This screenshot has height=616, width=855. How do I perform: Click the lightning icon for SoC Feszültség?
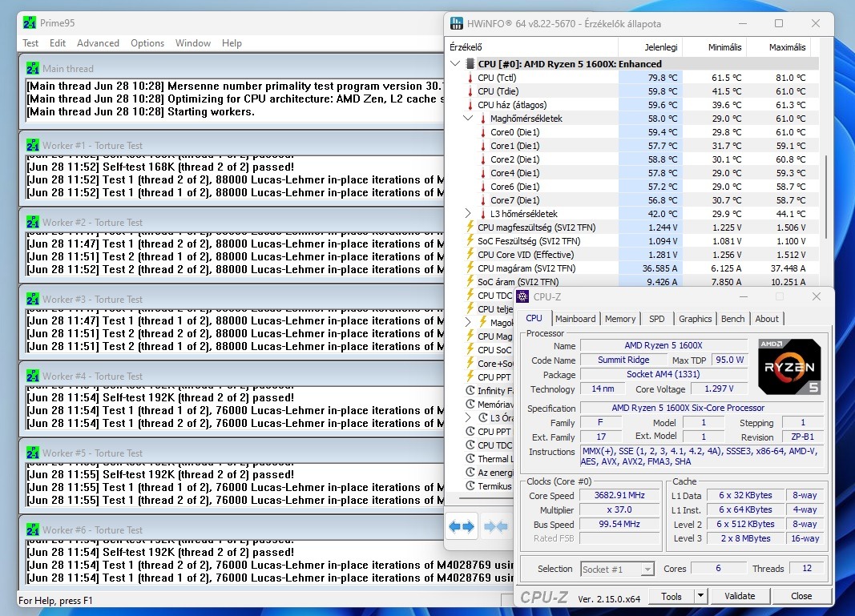(x=470, y=240)
